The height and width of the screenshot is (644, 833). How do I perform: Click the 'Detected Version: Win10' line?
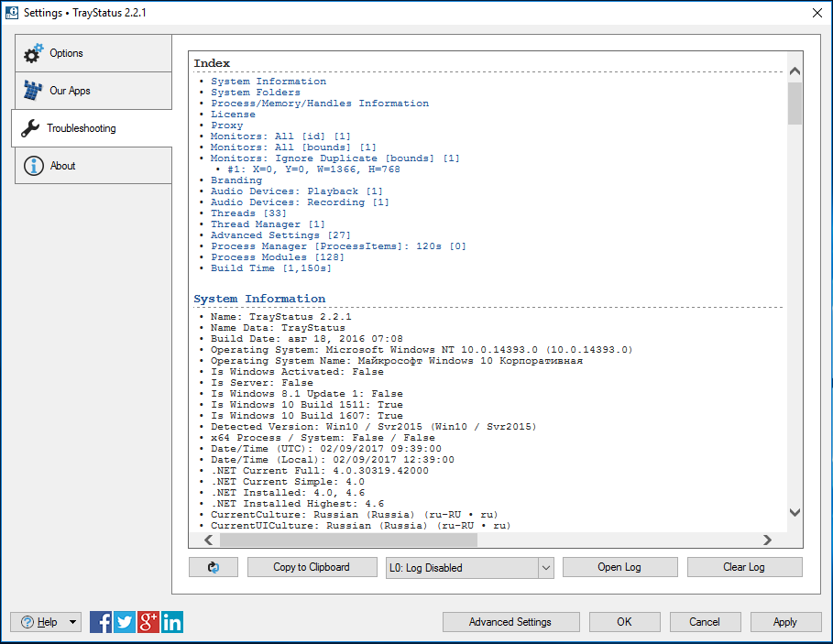click(374, 427)
